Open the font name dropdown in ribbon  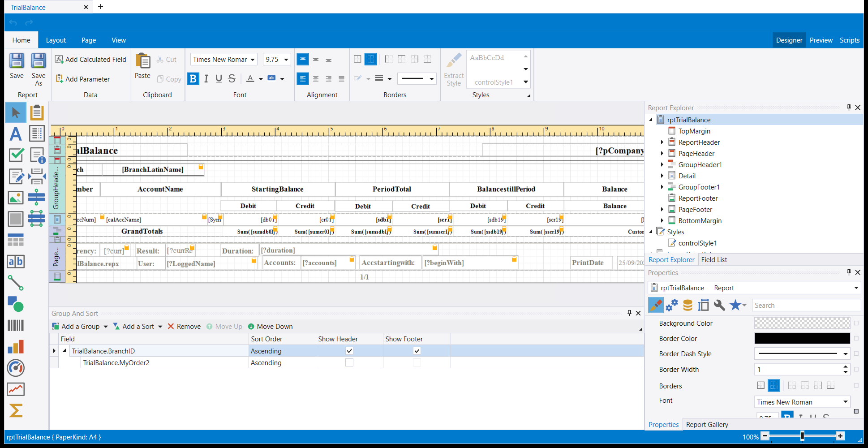(253, 60)
